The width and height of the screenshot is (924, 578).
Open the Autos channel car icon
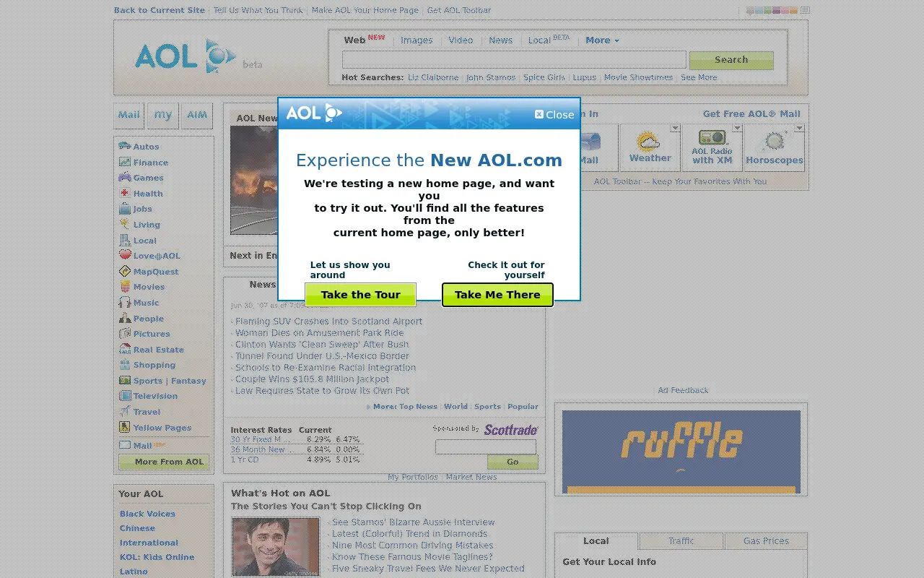(125, 145)
